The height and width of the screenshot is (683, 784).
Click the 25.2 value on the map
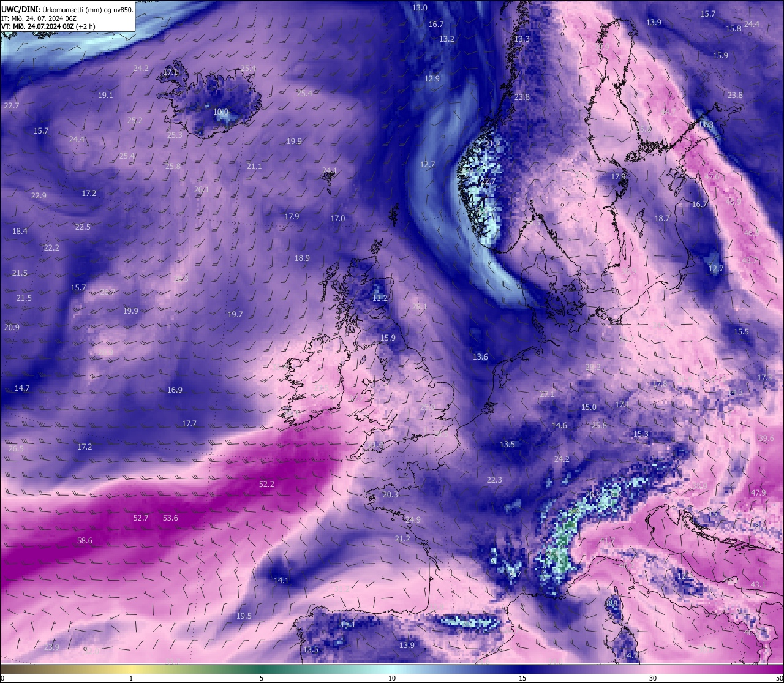click(135, 120)
